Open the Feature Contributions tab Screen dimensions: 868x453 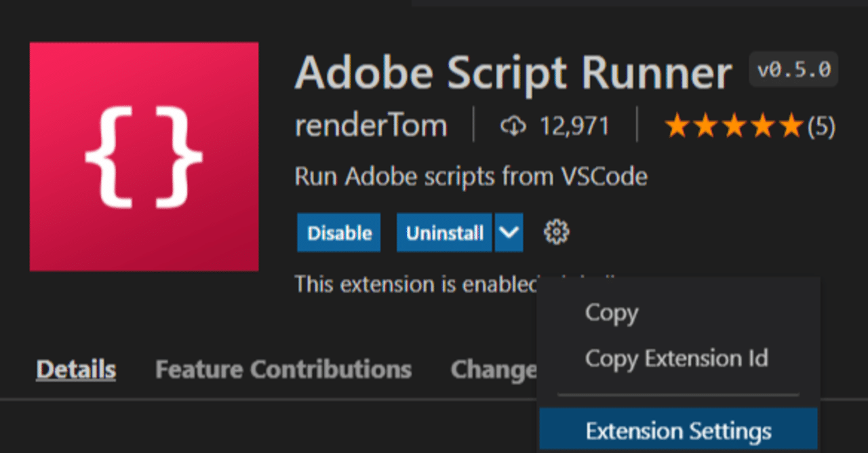point(283,369)
